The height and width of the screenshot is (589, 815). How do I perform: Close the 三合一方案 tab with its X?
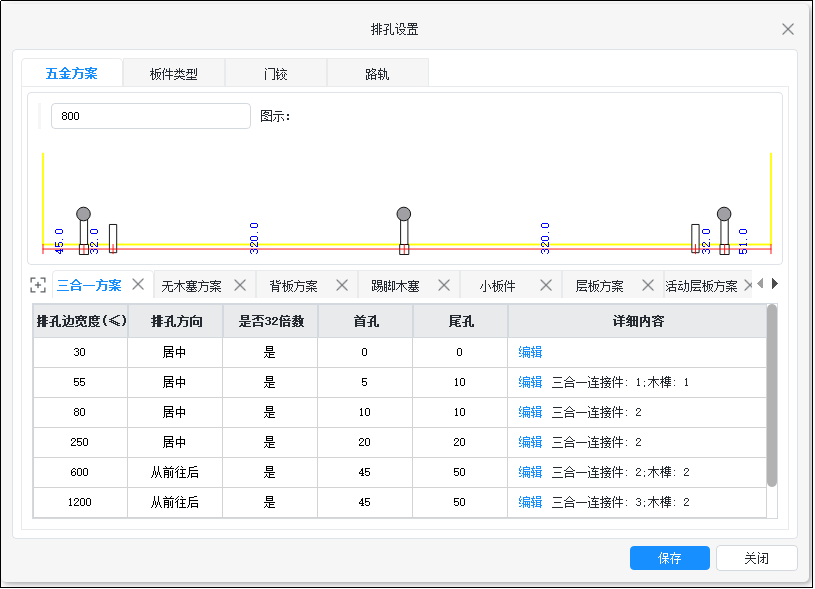click(138, 284)
